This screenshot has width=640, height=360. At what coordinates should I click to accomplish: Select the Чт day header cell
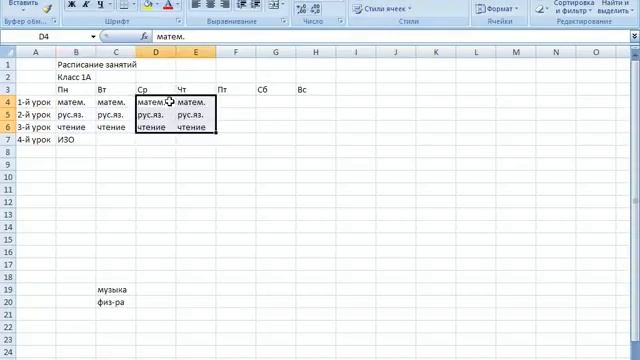click(x=196, y=90)
